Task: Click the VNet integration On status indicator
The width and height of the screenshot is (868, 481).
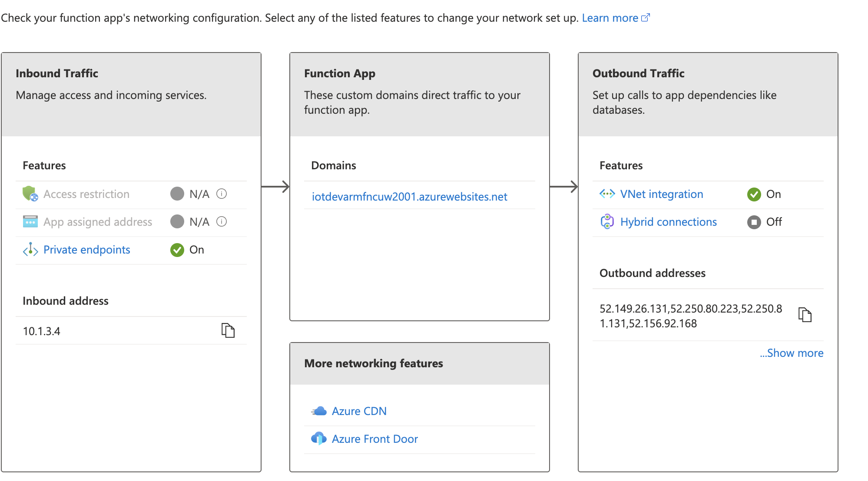Action: [x=754, y=194]
